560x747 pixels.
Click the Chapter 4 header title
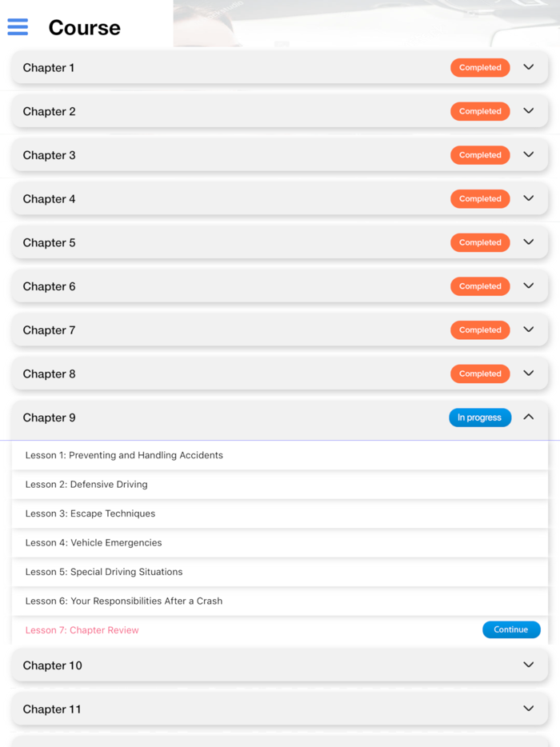tap(50, 199)
